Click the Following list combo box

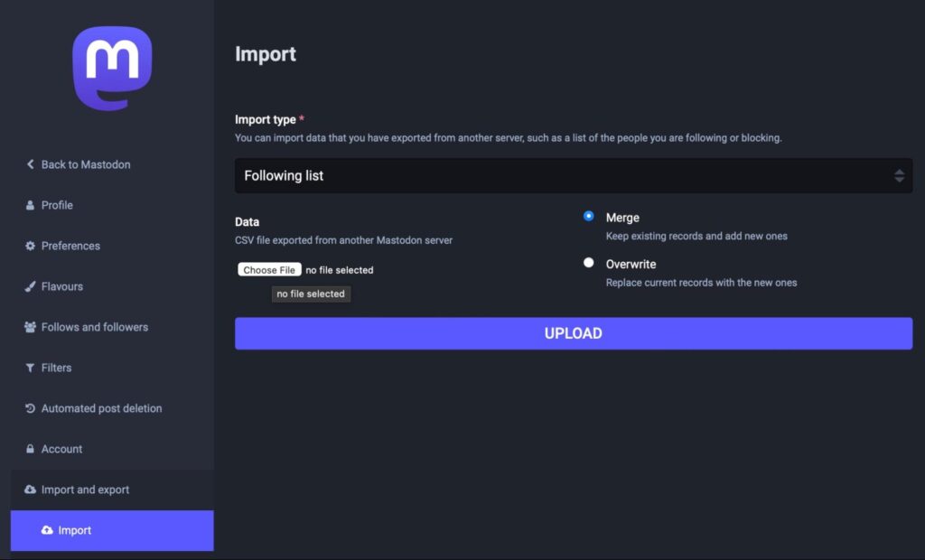573,175
